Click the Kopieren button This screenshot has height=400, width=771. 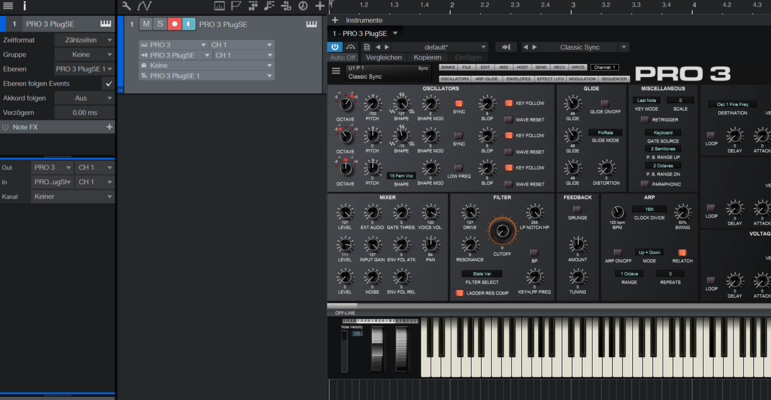427,58
